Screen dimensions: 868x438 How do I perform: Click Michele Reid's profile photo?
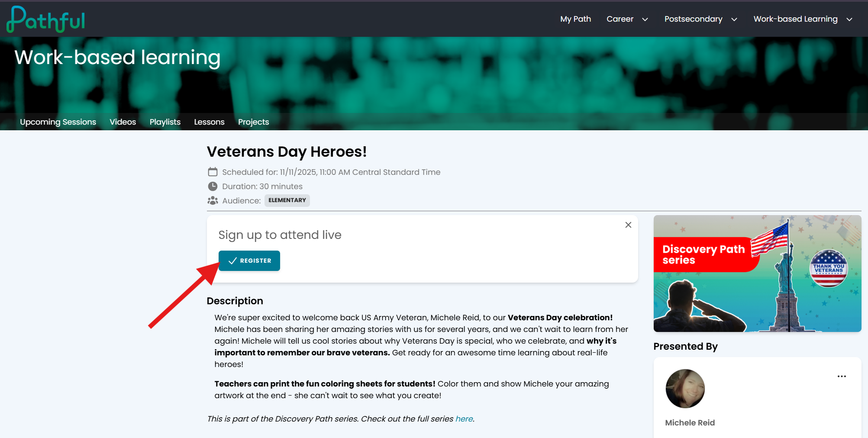(x=685, y=388)
